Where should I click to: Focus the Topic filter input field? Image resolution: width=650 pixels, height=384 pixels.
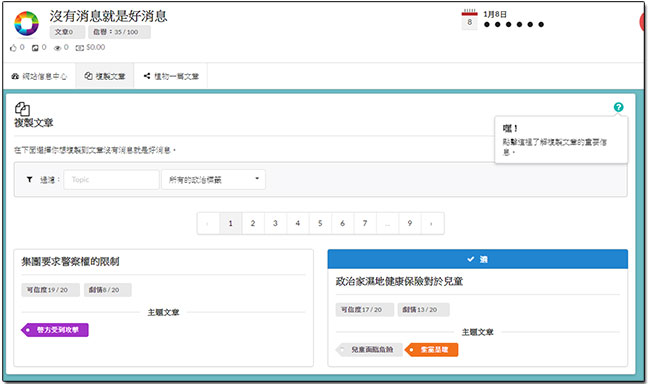pos(111,180)
